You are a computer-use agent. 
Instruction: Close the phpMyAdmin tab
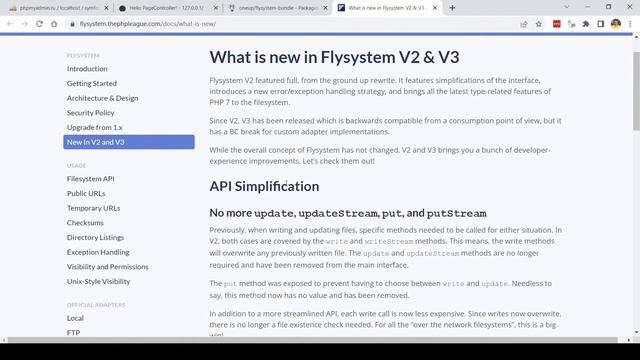[x=106, y=8]
